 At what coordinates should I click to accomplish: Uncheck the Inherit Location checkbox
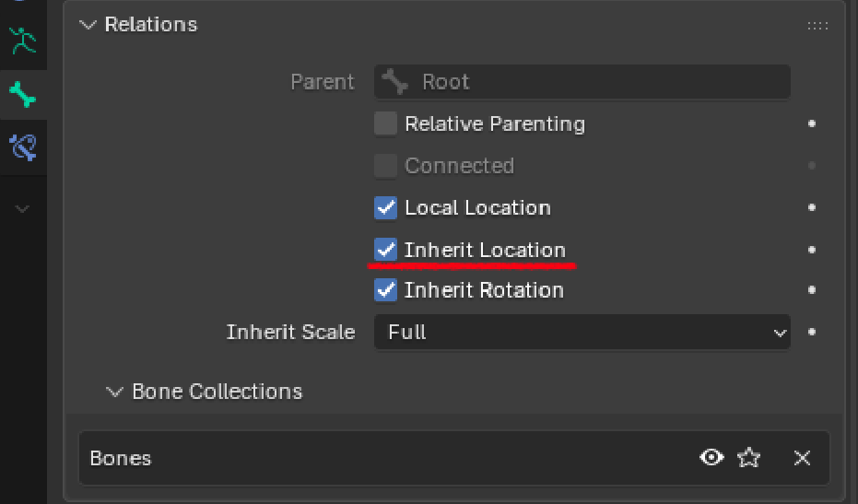pos(385,250)
